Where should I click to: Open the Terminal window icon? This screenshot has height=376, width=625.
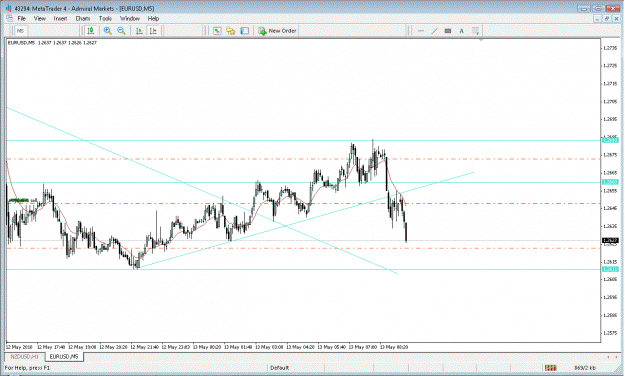pyautogui.click(x=245, y=31)
